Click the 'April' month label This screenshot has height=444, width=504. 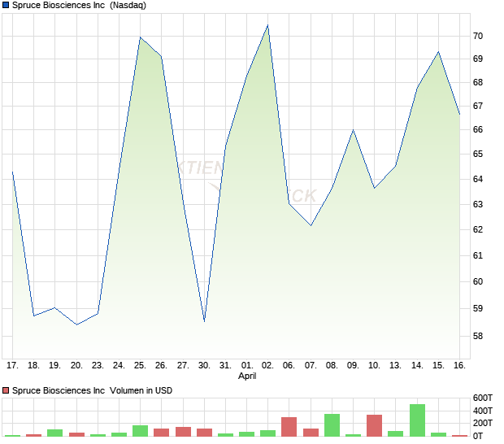pos(247,376)
